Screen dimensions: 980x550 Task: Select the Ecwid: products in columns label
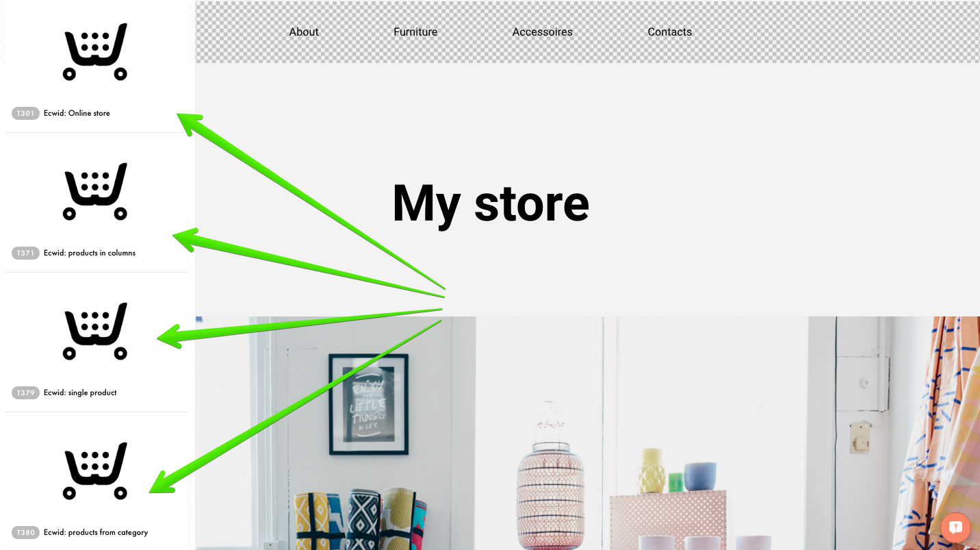(90, 253)
